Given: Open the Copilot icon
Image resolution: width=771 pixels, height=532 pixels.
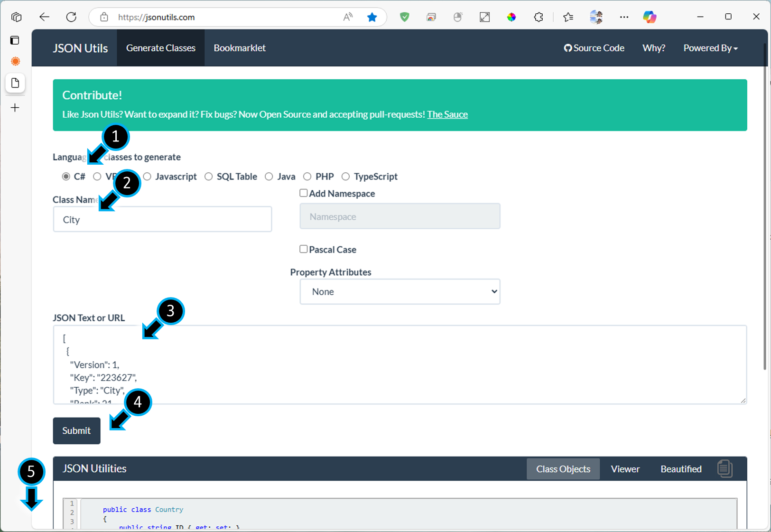Looking at the screenshot, I should click(650, 17).
